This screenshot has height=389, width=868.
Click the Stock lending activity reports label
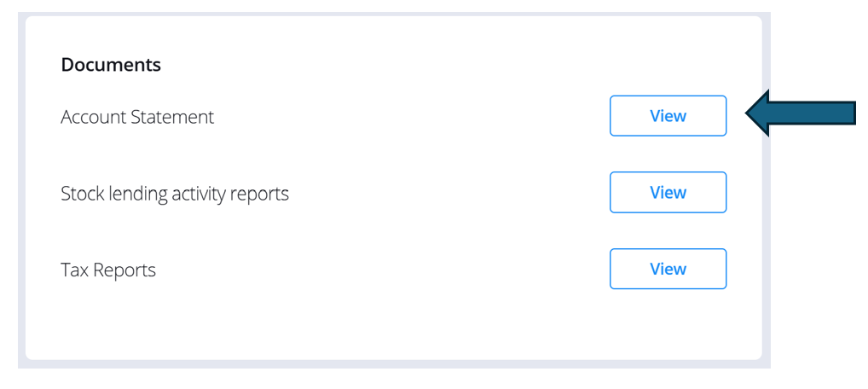pos(175,194)
